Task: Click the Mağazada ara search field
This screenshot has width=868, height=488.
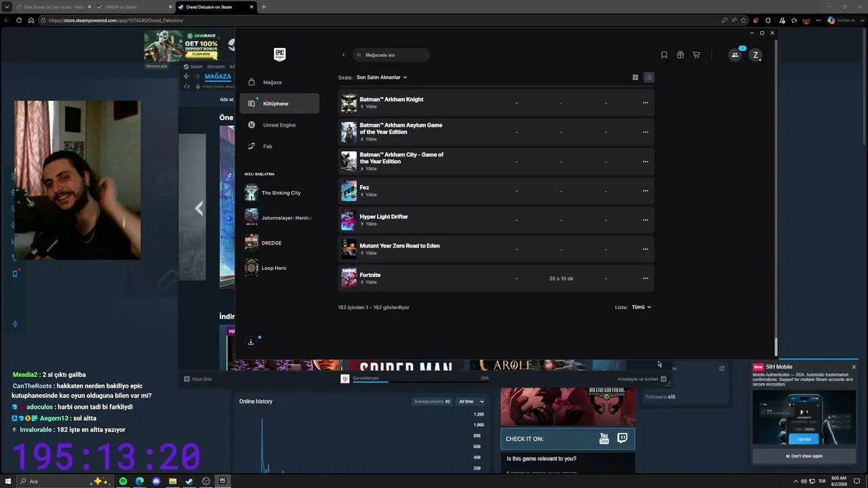Action: (391, 55)
